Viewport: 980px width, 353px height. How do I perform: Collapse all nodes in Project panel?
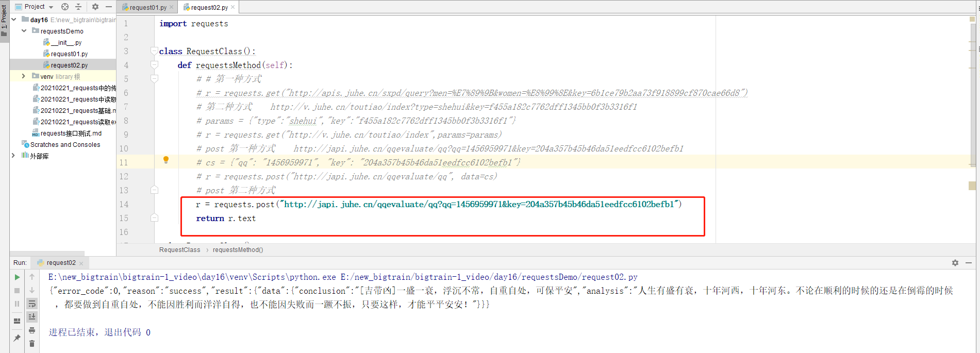click(78, 7)
